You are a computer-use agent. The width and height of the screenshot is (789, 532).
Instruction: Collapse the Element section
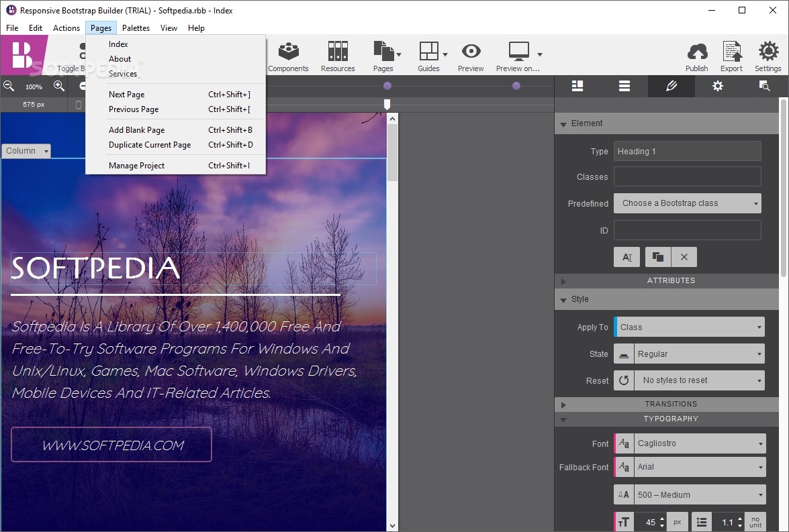click(x=563, y=123)
